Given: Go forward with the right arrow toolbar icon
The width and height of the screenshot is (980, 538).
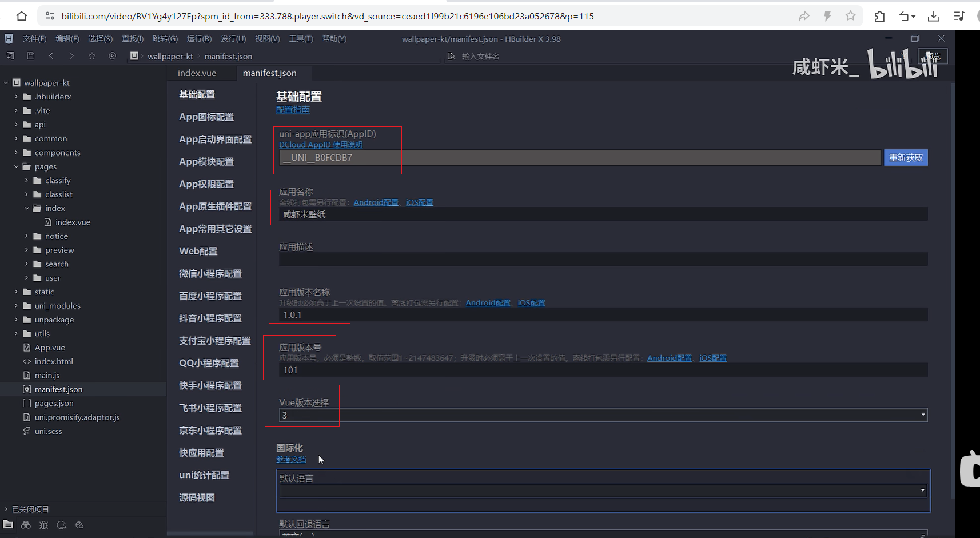Looking at the screenshot, I should (x=71, y=55).
